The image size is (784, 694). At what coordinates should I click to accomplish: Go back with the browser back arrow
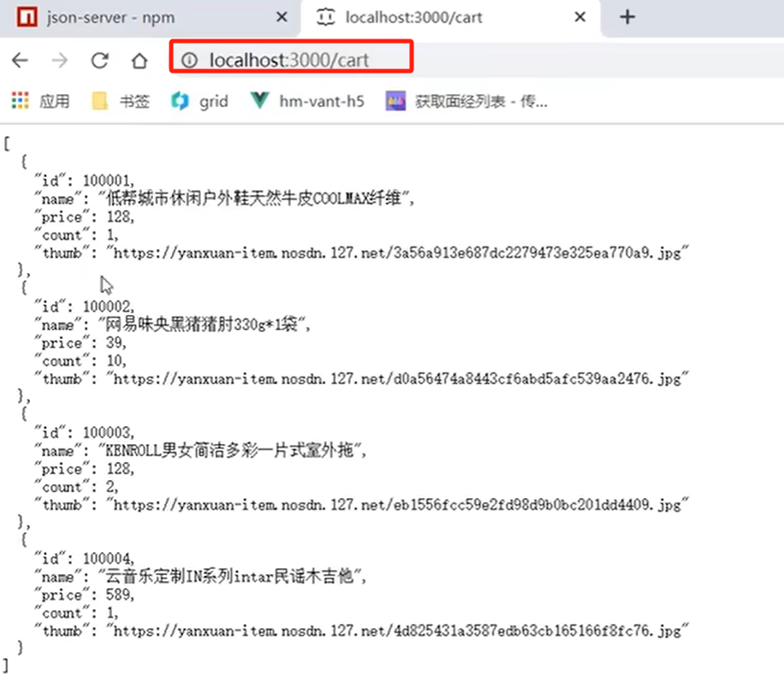click(x=20, y=61)
